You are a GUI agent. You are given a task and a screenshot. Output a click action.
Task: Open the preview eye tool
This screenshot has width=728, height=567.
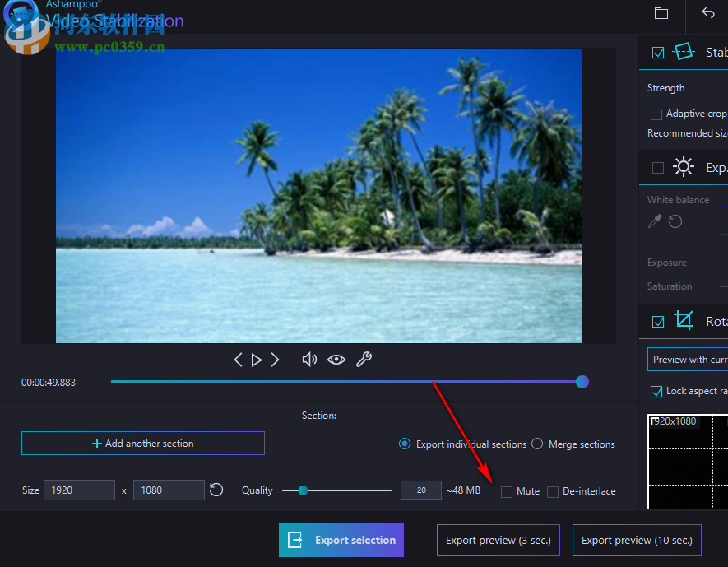pyautogui.click(x=336, y=359)
